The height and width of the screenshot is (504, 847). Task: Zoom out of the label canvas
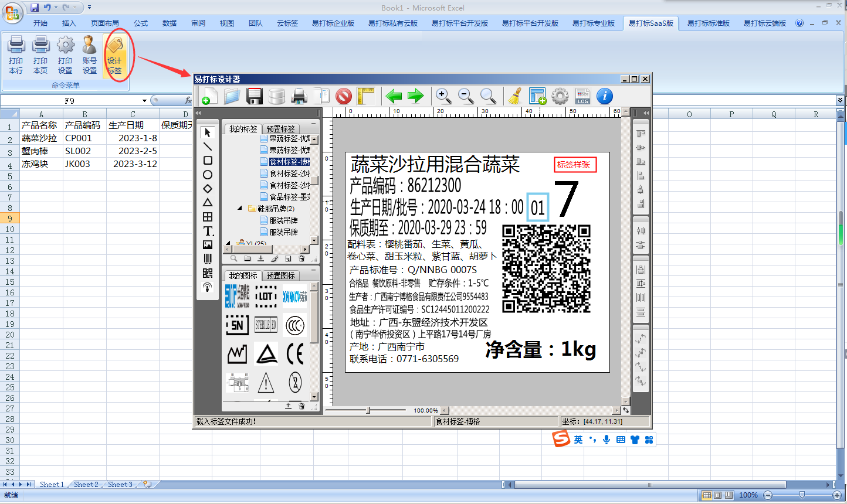coord(466,96)
